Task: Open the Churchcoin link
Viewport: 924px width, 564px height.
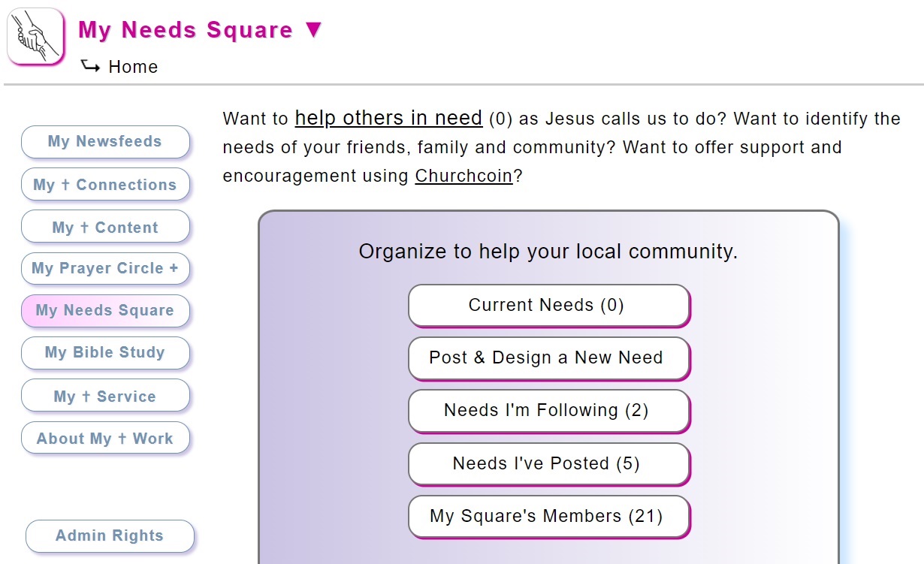Action: point(464,176)
